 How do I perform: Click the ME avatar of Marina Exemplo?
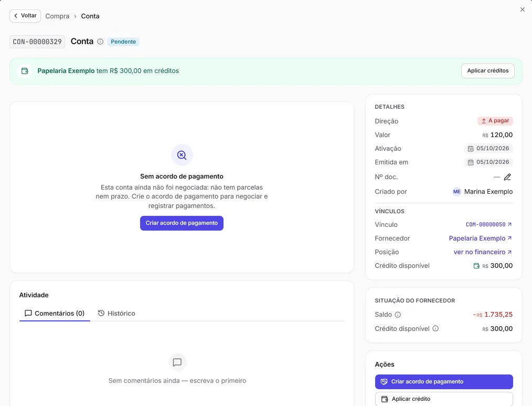click(x=456, y=192)
